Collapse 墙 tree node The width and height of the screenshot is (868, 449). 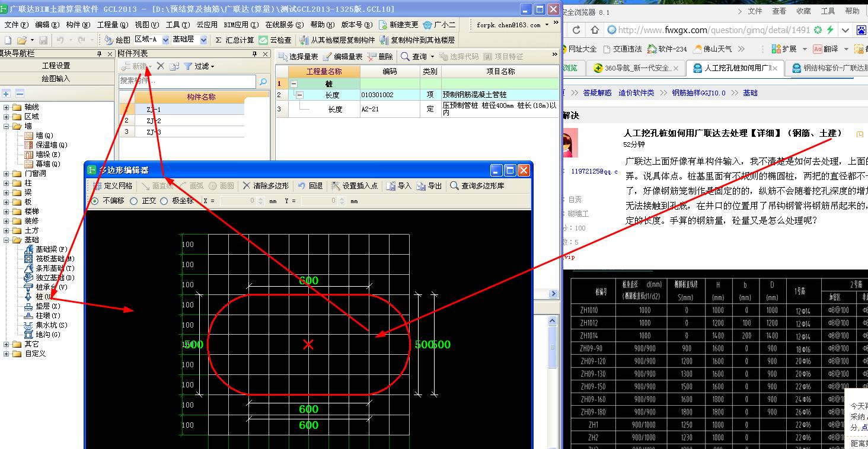click(7, 126)
